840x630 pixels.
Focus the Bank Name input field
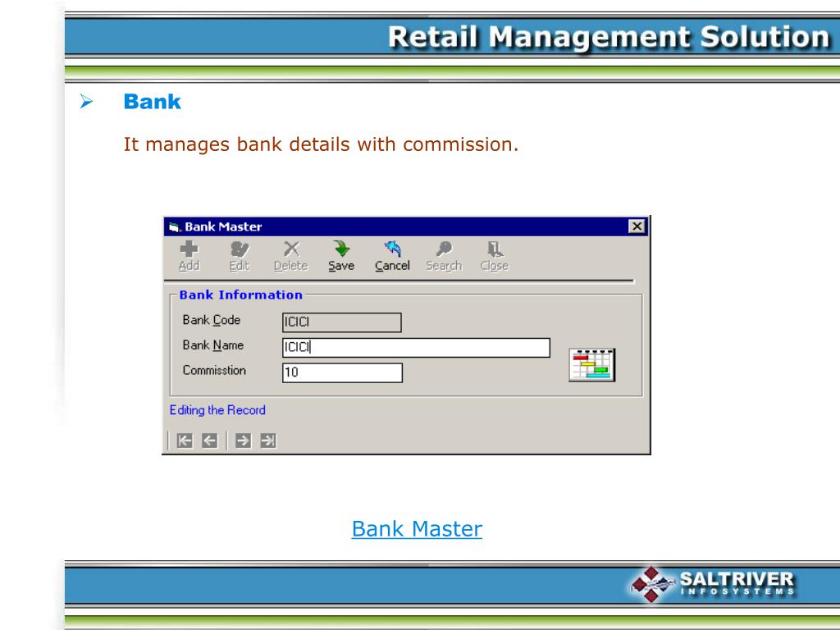point(416,347)
